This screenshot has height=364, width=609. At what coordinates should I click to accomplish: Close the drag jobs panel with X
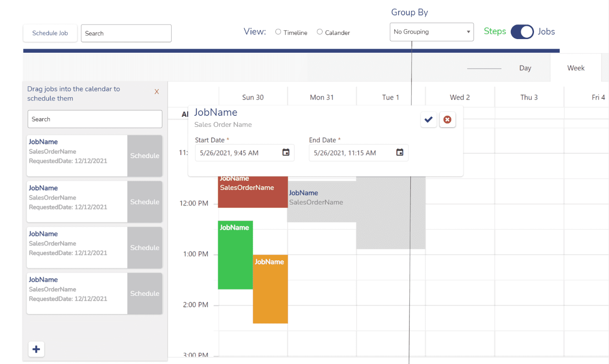click(157, 92)
